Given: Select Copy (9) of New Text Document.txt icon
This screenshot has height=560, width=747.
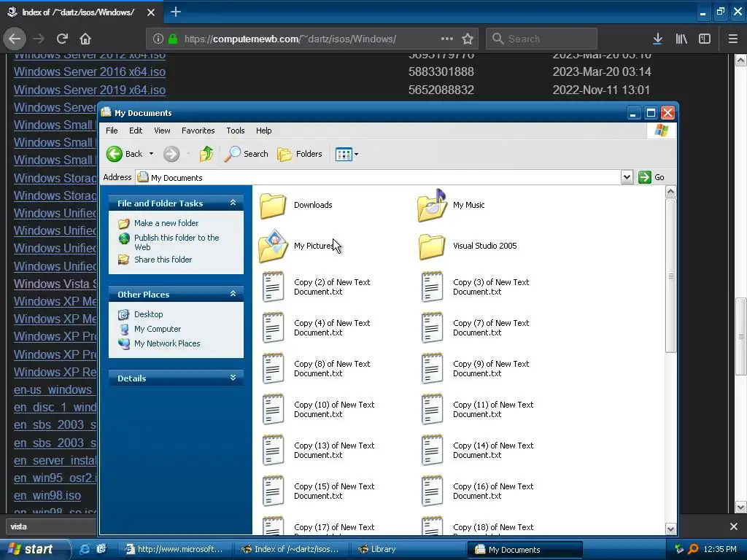Looking at the screenshot, I should [x=432, y=368].
